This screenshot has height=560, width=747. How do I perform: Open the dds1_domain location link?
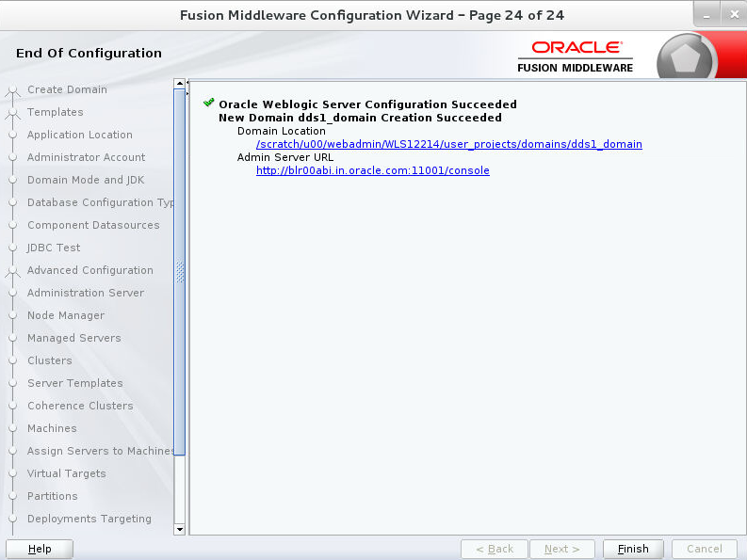(448, 144)
